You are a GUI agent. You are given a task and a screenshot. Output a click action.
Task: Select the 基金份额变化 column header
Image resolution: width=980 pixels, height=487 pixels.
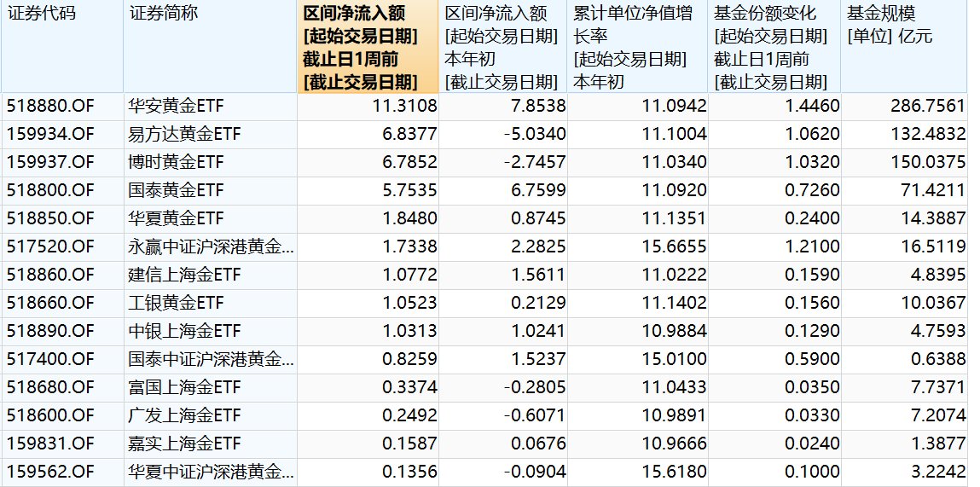coord(774,46)
